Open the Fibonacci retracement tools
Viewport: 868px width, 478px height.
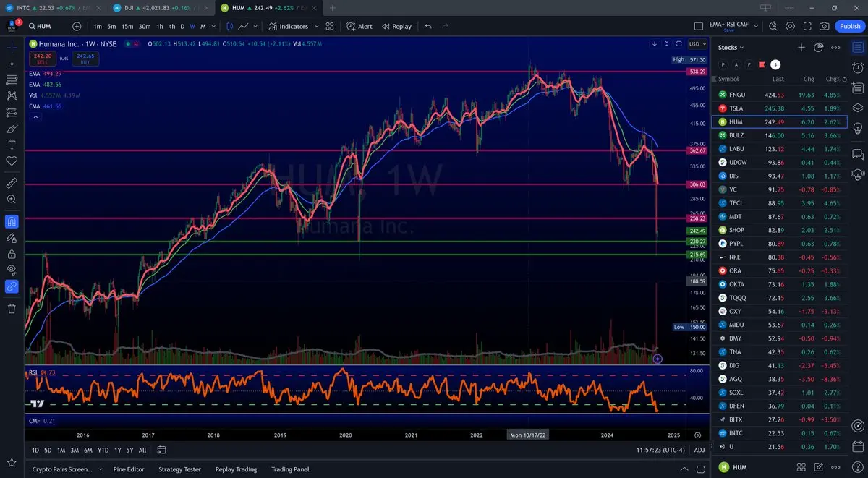pos(12,80)
